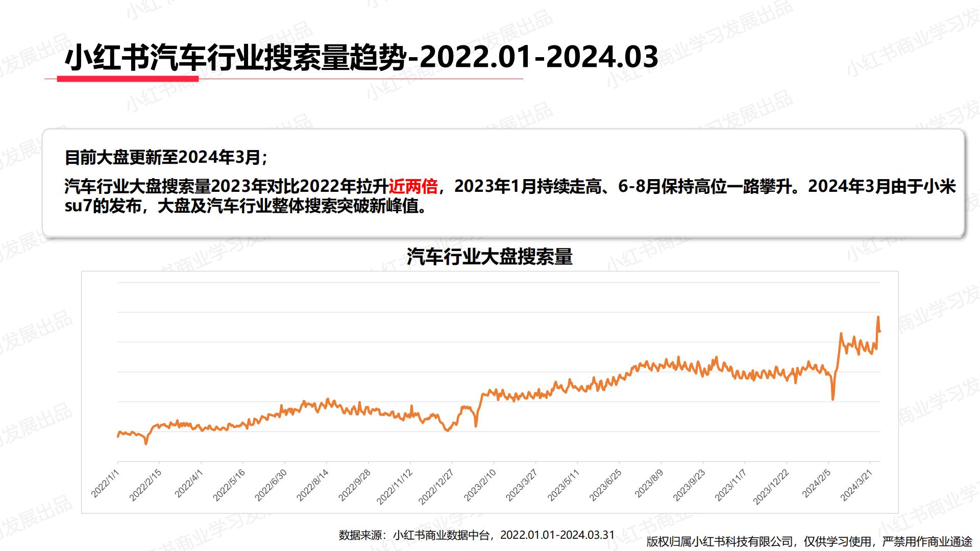Viewport: 980px width, 551px height.
Task: Click the 2023/3/27 axis label
Action: [522, 485]
